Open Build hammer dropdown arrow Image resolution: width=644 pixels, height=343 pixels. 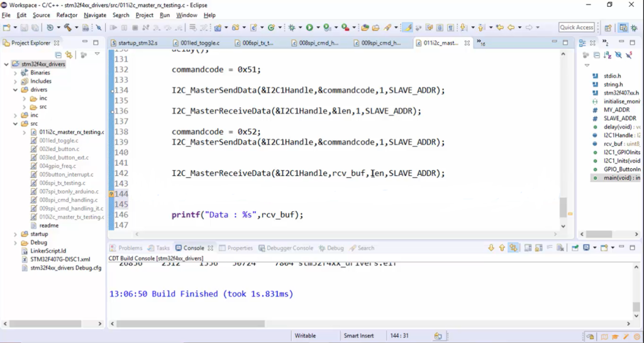pyautogui.click(x=76, y=28)
